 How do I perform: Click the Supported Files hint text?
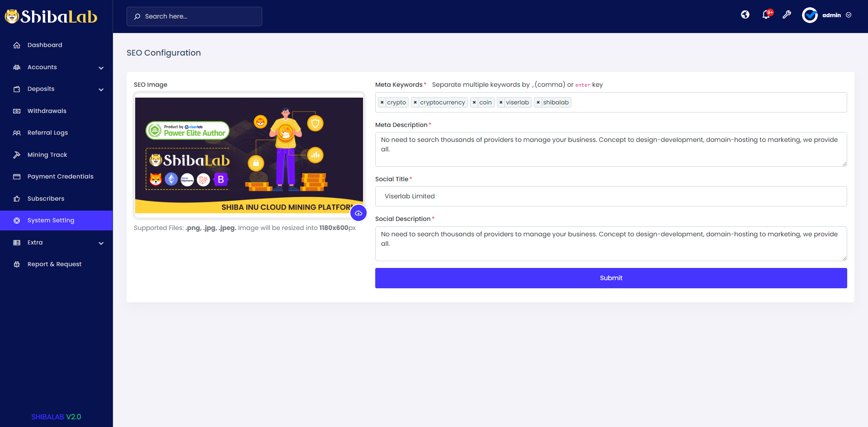click(245, 228)
